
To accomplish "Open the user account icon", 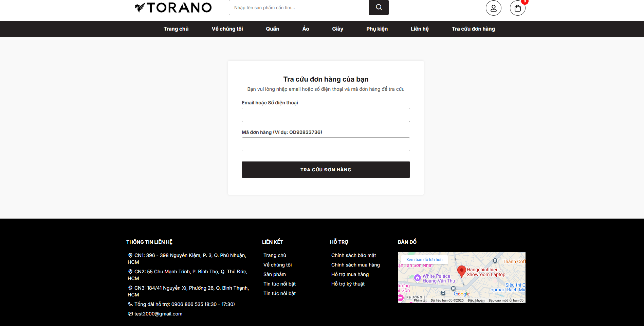I will 493,8.
